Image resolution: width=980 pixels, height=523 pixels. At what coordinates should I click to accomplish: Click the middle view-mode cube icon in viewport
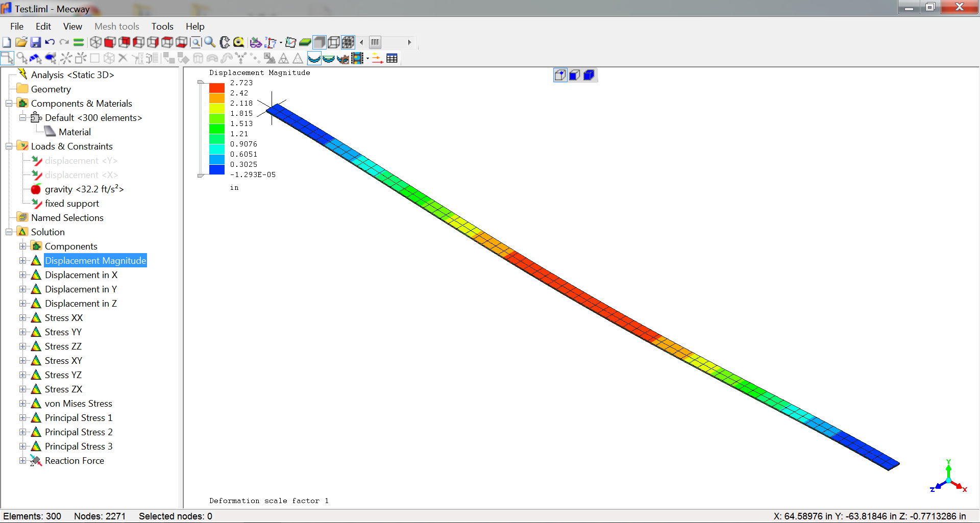pyautogui.click(x=575, y=76)
